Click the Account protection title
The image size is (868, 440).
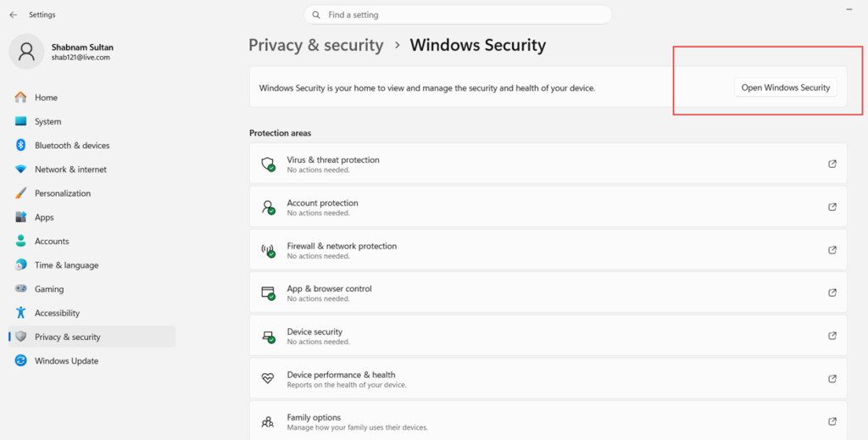click(322, 203)
